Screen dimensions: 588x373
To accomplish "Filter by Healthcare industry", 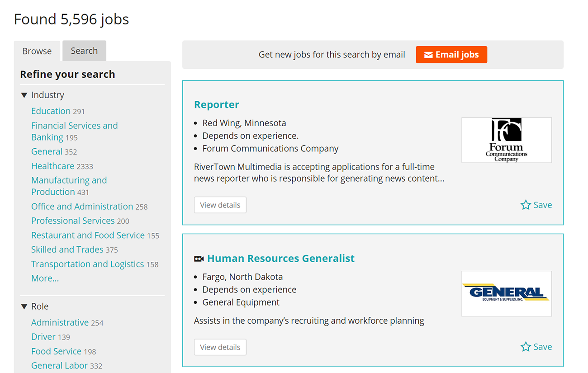I will [52, 166].
